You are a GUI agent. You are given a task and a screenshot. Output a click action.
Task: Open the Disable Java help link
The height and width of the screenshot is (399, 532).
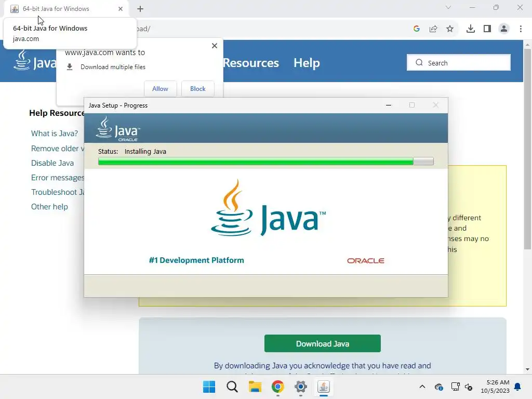(52, 163)
